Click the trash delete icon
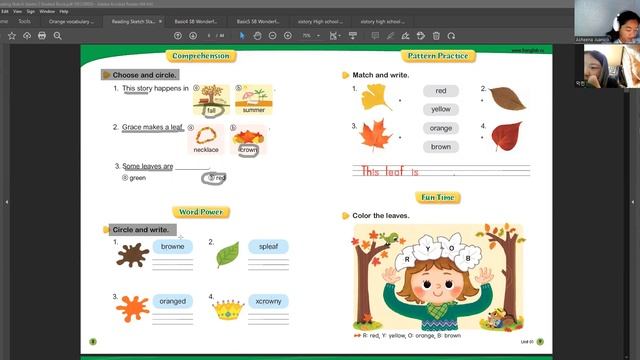Screen dimensions: 640x360 pos(436,36)
